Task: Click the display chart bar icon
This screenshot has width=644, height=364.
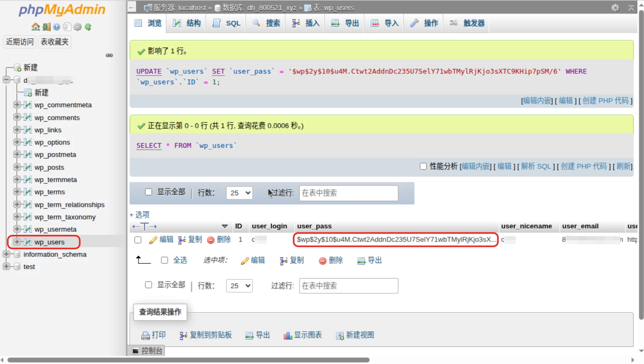Action: click(288, 336)
